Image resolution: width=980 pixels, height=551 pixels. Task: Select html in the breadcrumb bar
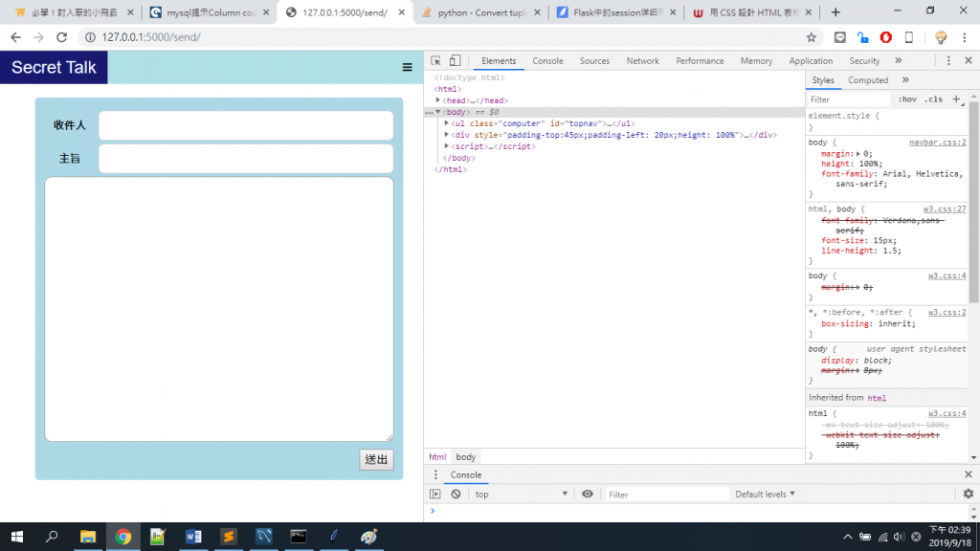pos(437,457)
